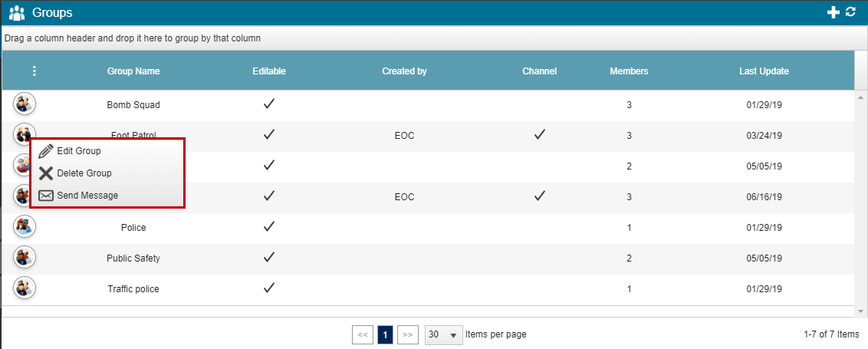Click the Channel checkmark in Foot Patrol row
This screenshot has height=349, width=868.
pos(540,134)
